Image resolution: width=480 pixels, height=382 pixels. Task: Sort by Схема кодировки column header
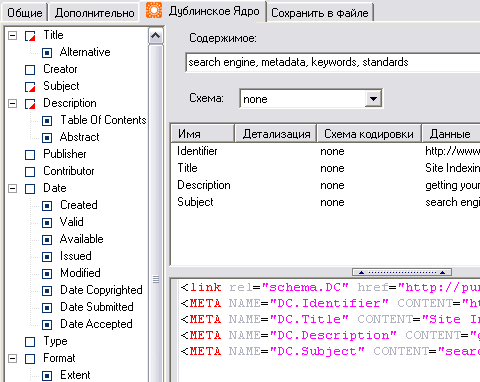coord(369,134)
